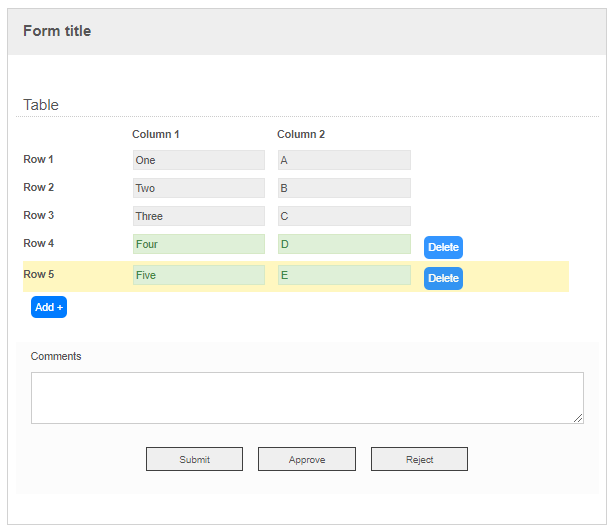Edit the green "Four" field in Row 4
This screenshot has height=530, width=612.
(198, 244)
